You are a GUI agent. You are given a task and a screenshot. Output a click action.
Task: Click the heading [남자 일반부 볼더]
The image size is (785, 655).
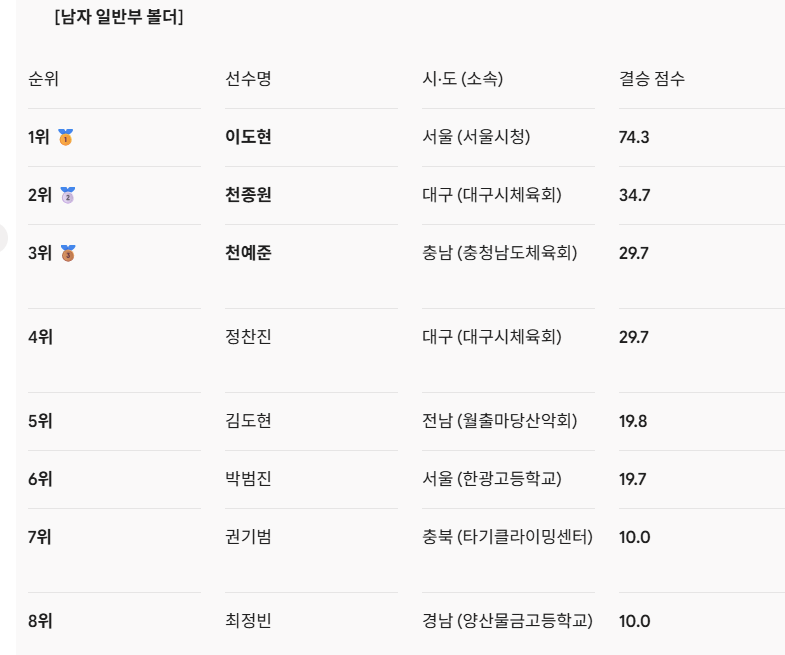point(119,17)
